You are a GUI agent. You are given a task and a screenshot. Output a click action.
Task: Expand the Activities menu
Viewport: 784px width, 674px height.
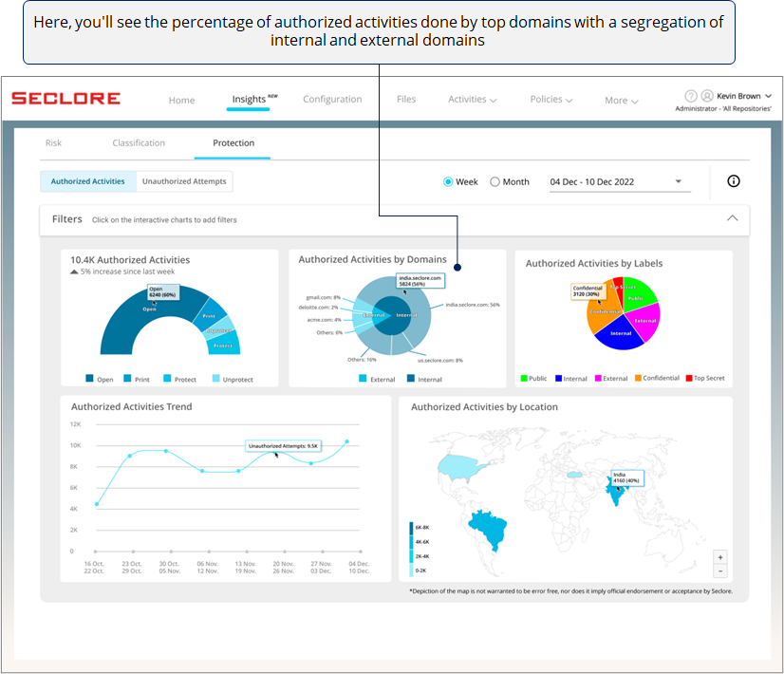click(473, 100)
